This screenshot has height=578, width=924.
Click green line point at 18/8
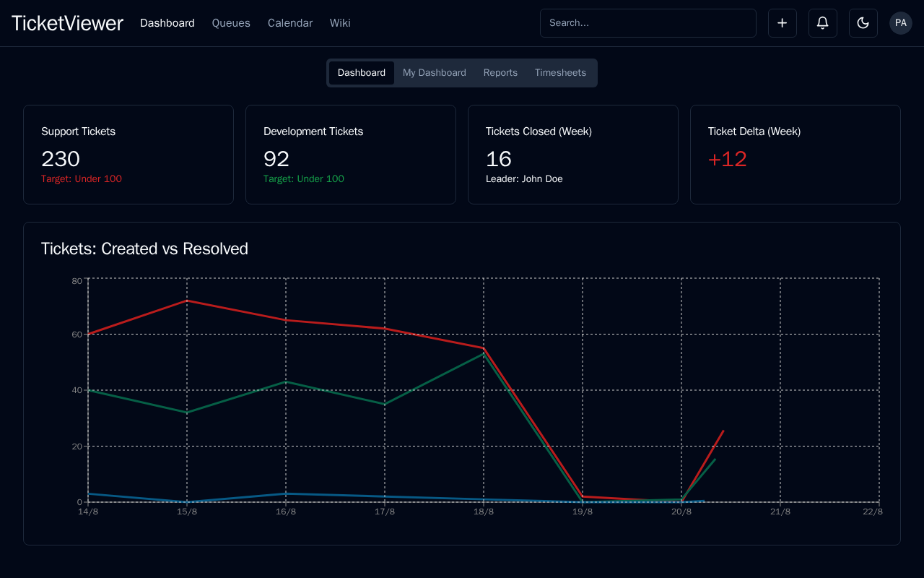click(x=482, y=354)
